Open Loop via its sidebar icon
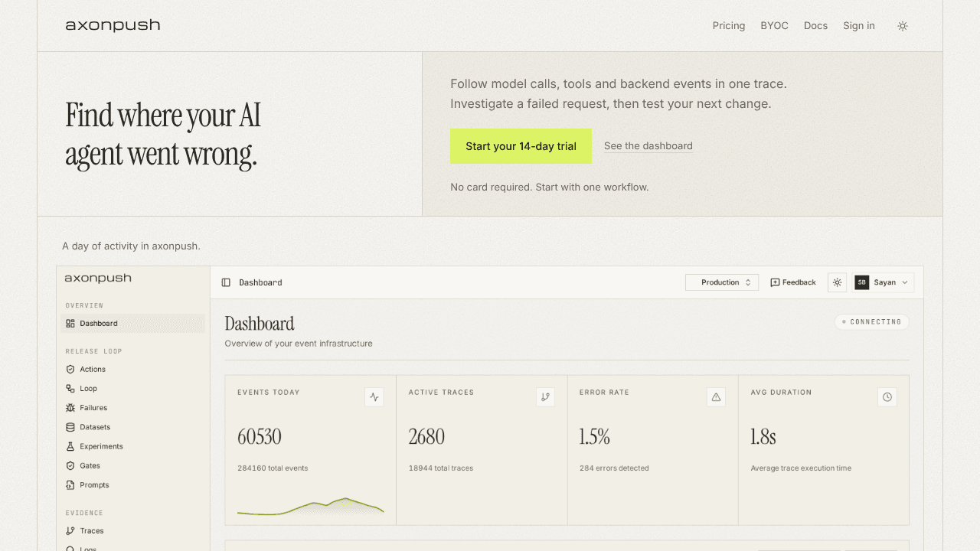The image size is (980, 551). (70, 389)
